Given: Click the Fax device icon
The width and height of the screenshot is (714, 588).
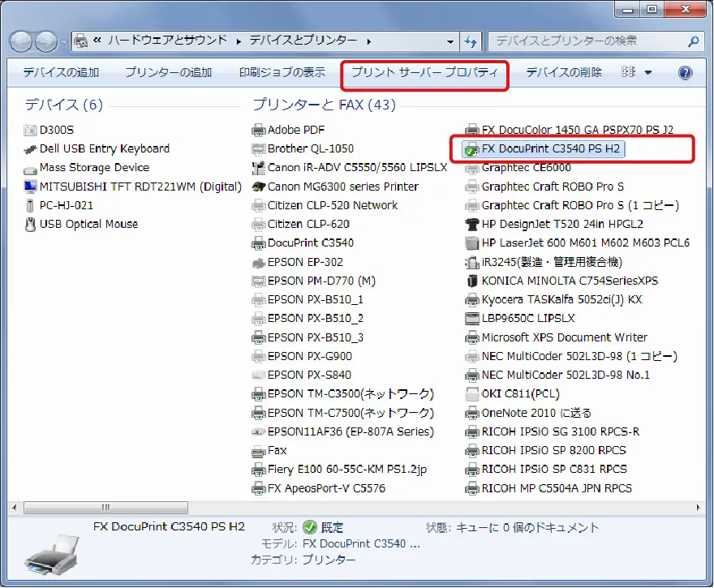Looking at the screenshot, I should [x=259, y=452].
